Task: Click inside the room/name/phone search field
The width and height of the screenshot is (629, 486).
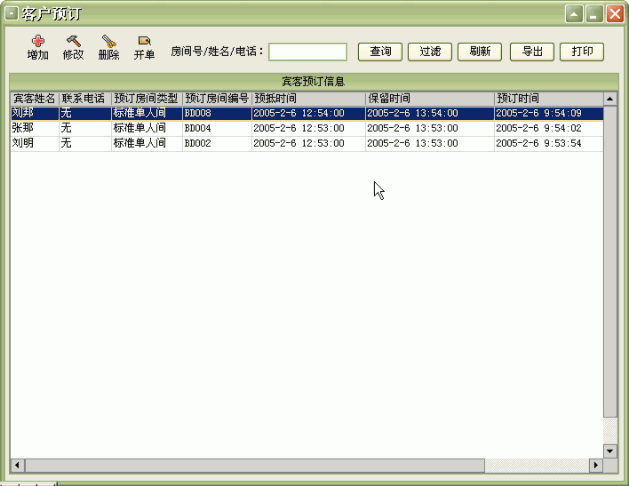Action: (307, 52)
